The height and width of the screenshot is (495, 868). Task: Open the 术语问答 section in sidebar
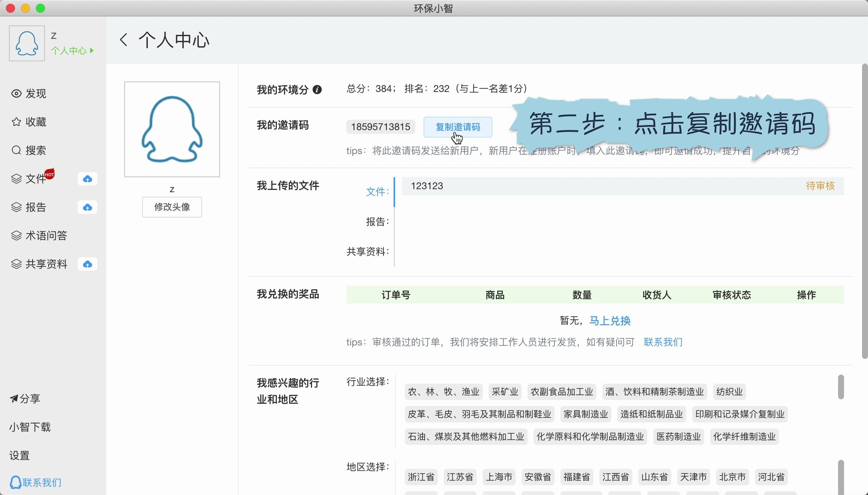(46, 236)
